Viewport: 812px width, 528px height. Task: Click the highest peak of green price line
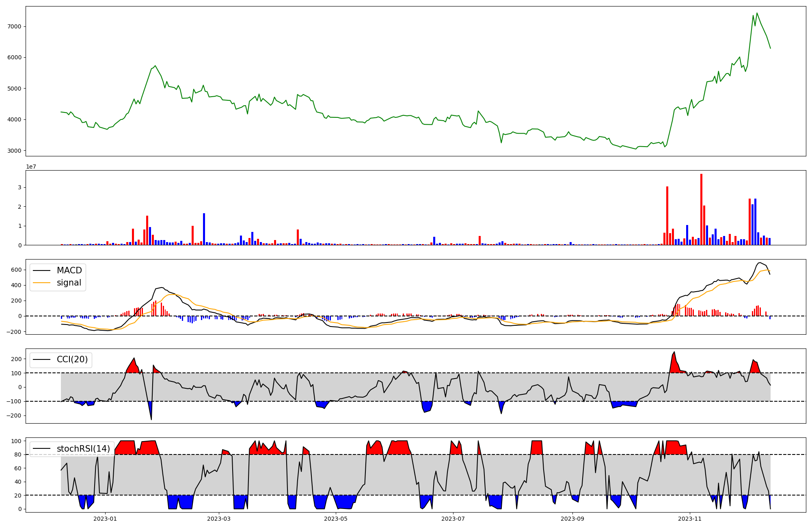click(757, 13)
